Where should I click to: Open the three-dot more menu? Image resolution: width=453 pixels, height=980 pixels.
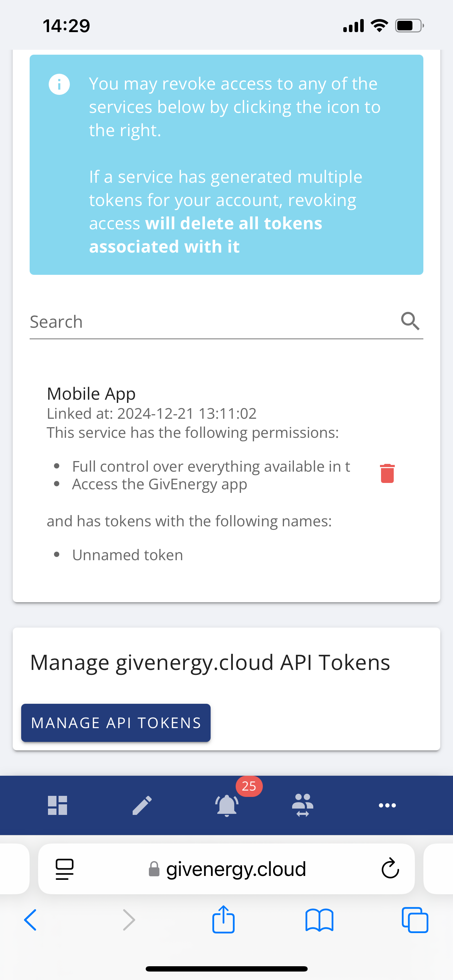click(387, 805)
